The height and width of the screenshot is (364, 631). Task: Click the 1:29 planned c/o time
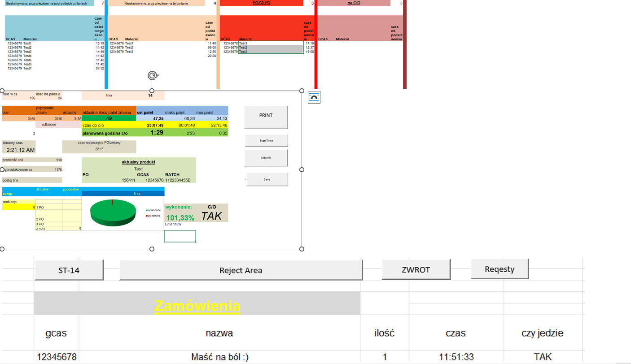pos(157,133)
